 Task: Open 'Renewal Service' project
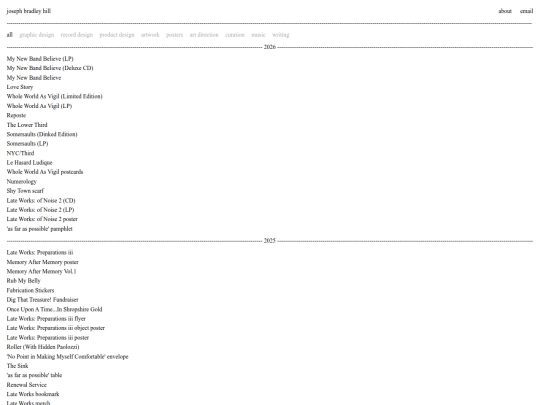coord(27,384)
